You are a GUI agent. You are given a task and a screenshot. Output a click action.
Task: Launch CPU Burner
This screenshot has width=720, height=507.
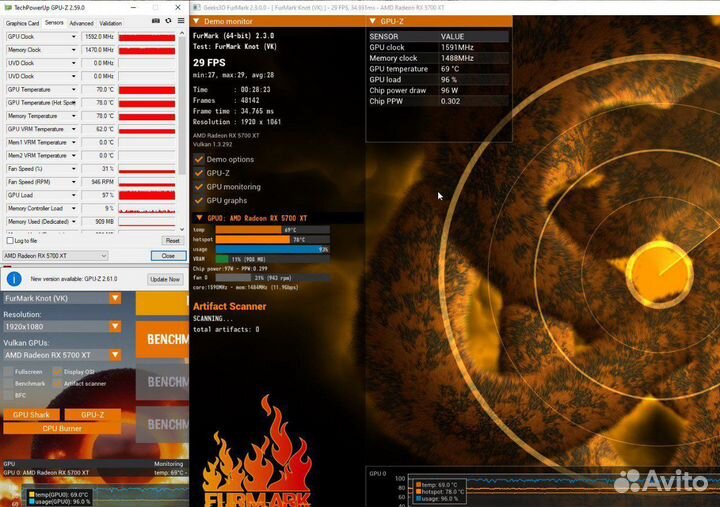pyautogui.click(x=62, y=428)
